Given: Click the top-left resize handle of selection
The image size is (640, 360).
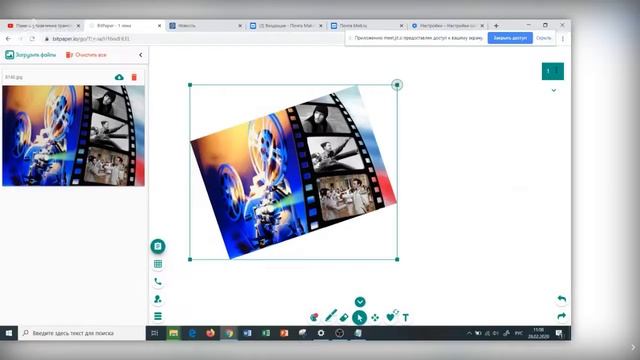Looking at the screenshot, I should [x=190, y=85].
